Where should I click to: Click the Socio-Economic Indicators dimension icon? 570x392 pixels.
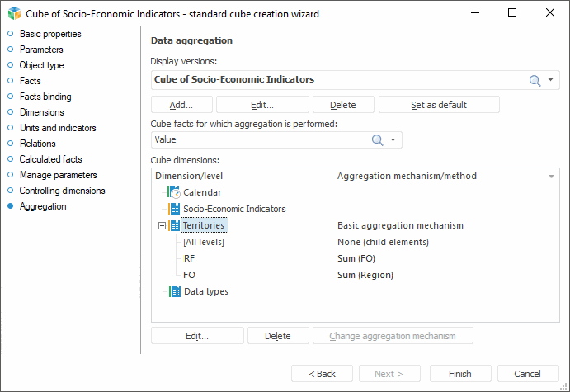(x=174, y=209)
